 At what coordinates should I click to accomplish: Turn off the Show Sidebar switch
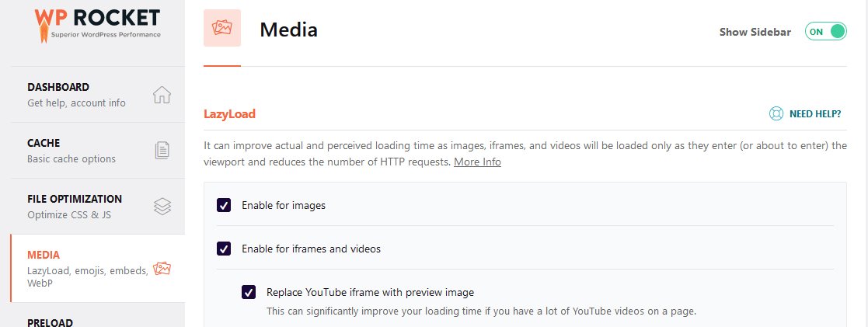[825, 32]
